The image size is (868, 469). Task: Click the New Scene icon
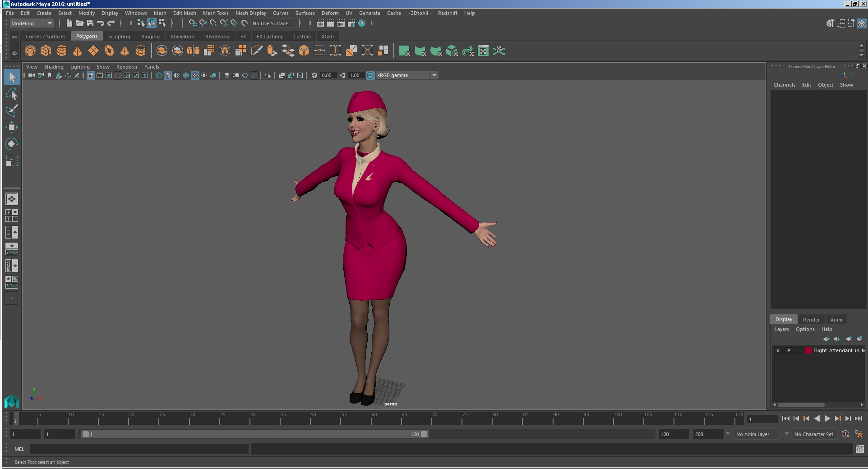(x=69, y=23)
